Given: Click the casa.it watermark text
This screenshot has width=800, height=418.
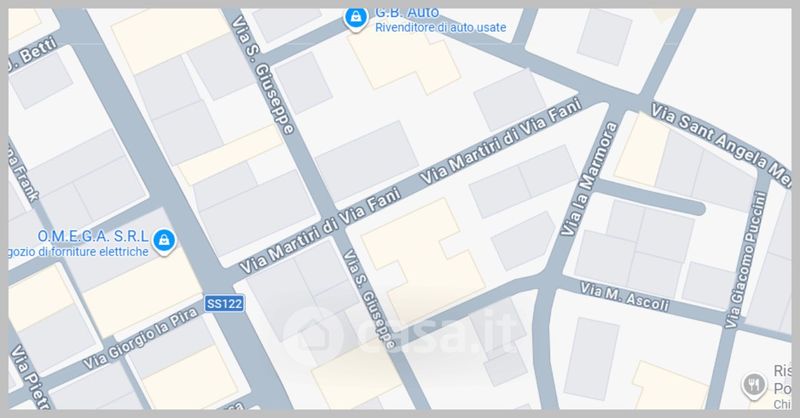Looking at the screenshot, I should [436, 333].
